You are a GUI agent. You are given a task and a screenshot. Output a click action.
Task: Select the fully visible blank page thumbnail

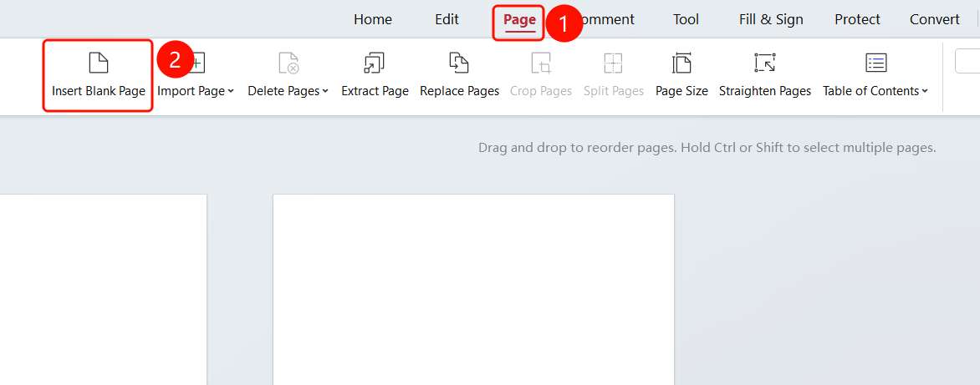pyautogui.click(x=474, y=290)
